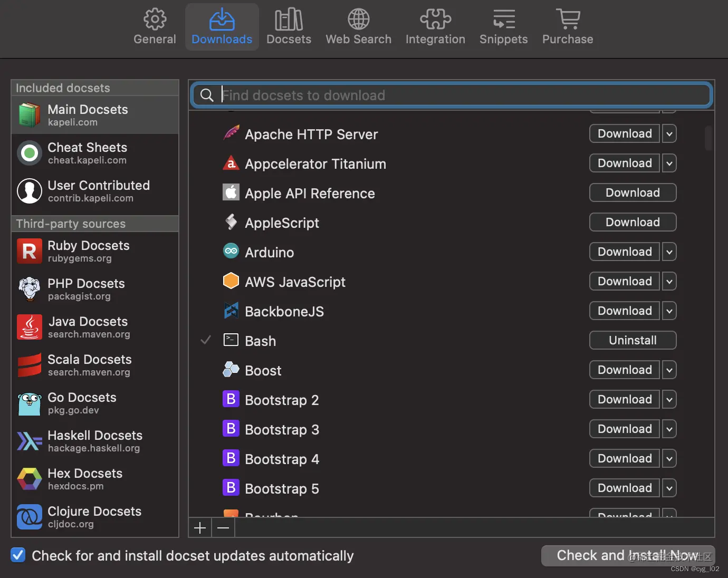Click the Clojure Docsets blue icon
The width and height of the screenshot is (728, 578).
[x=30, y=517]
